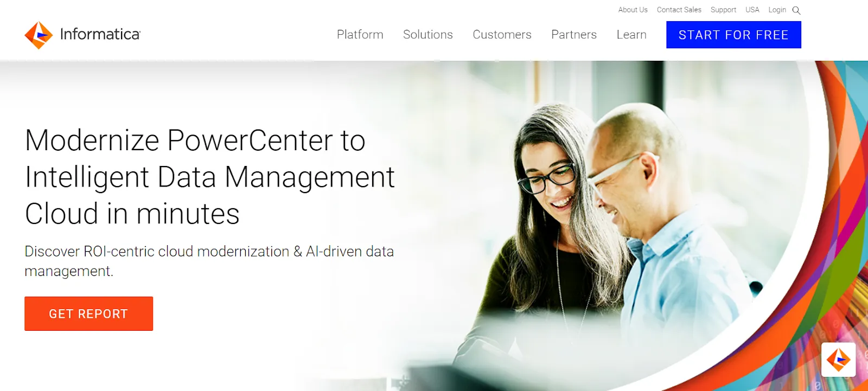Select the USA region selector

(752, 10)
